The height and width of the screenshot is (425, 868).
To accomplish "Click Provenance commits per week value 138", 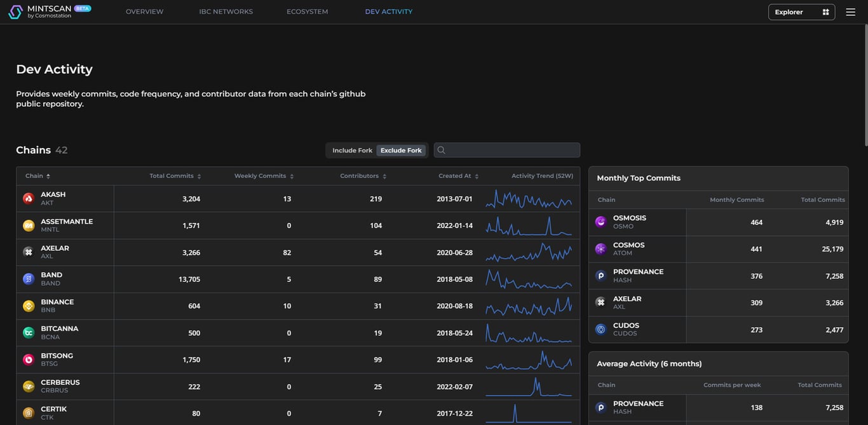I will click(x=757, y=408).
